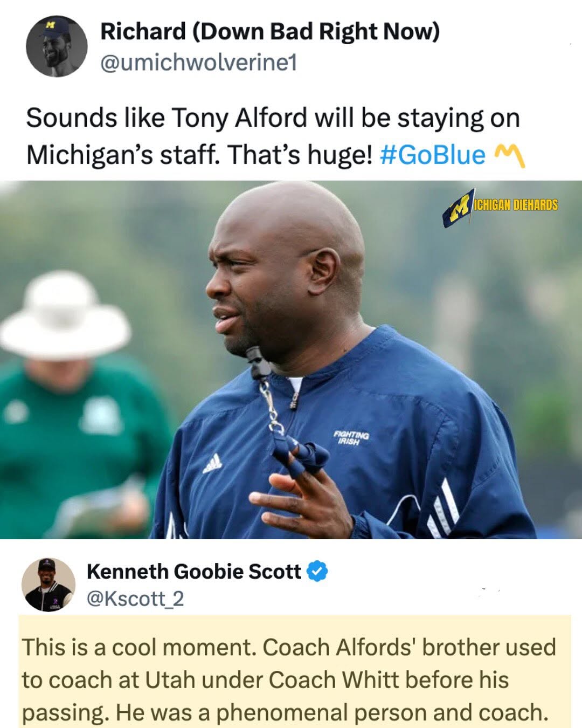582x728 pixels.
Task: Click the name Richard (Down Bad Right Now)
Action: [270, 31]
